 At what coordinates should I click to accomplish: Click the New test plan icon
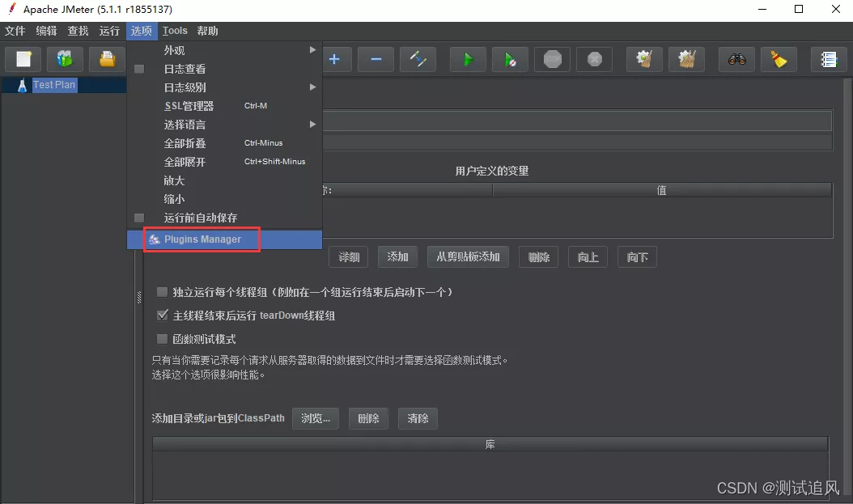[x=23, y=59]
